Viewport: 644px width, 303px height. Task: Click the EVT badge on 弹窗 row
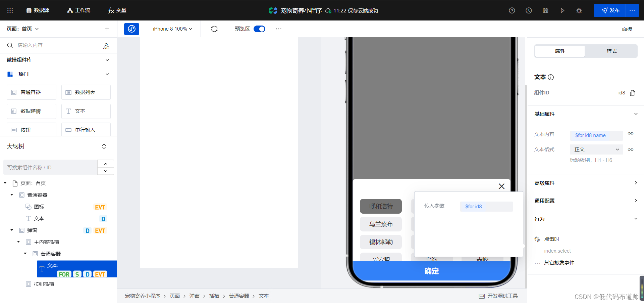(100, 231)
